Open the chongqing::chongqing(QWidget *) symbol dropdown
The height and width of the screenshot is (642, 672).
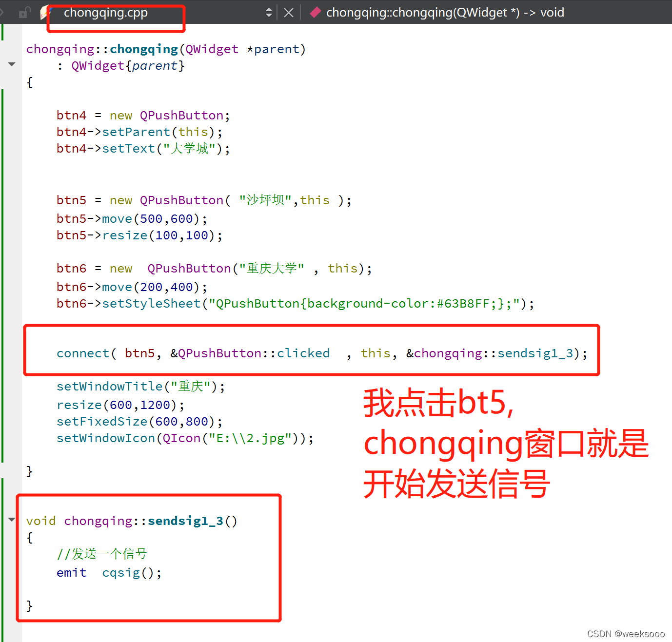(445, 12)
